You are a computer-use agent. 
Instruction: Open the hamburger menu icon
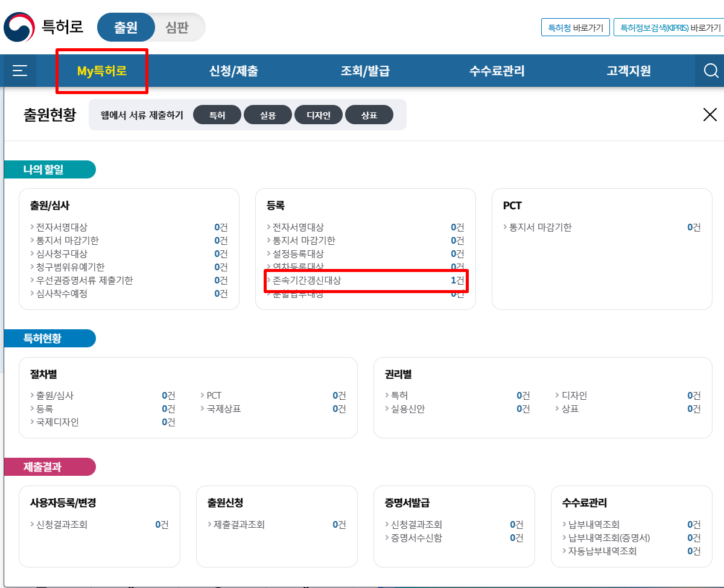coord(20,71)
